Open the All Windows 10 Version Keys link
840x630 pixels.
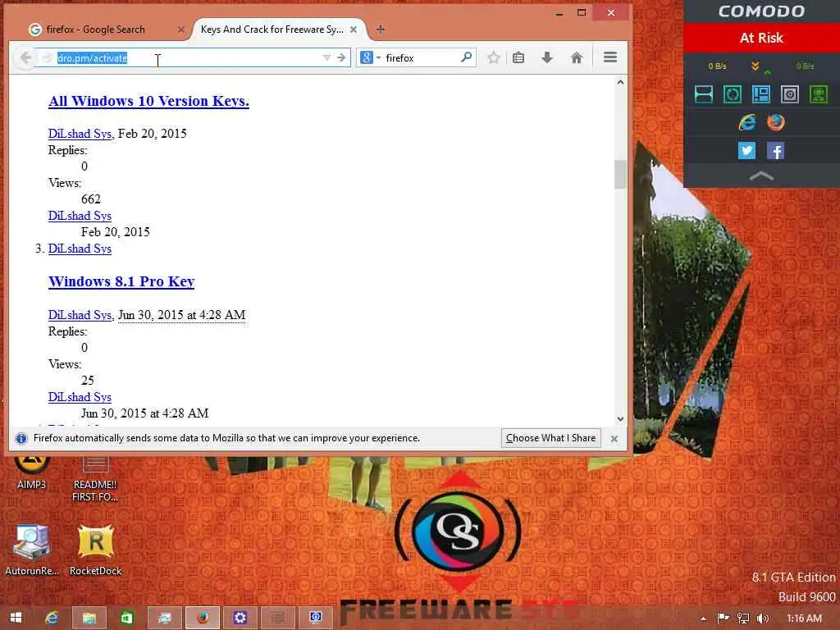148,101
